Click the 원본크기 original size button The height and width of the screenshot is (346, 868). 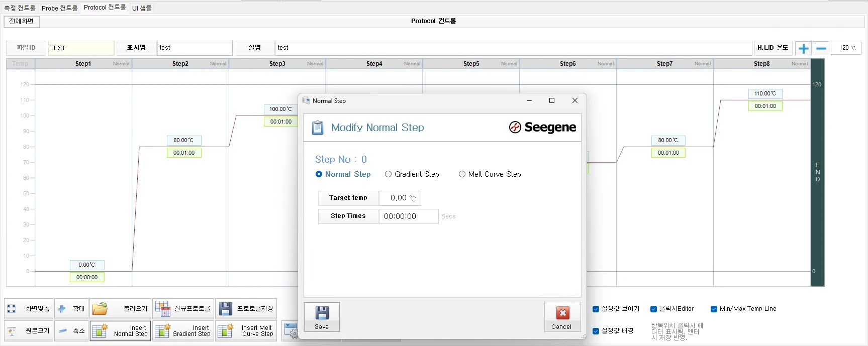(x=29, y=331)
